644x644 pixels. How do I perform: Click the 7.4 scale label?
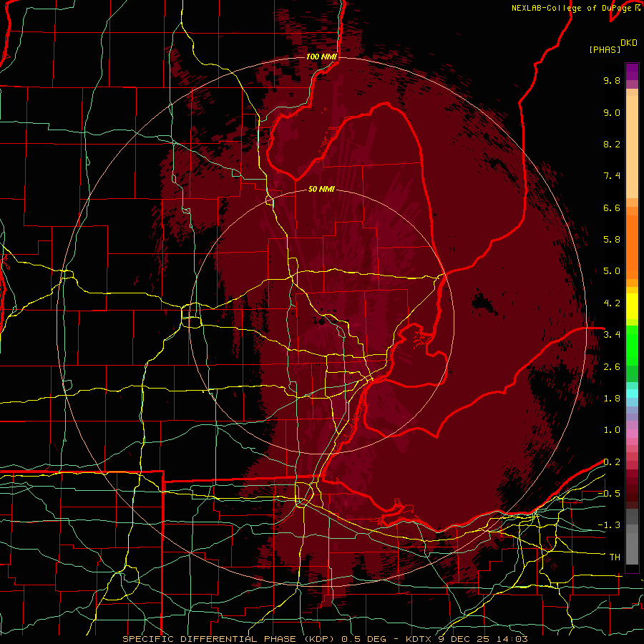click(x=612, y=176)
